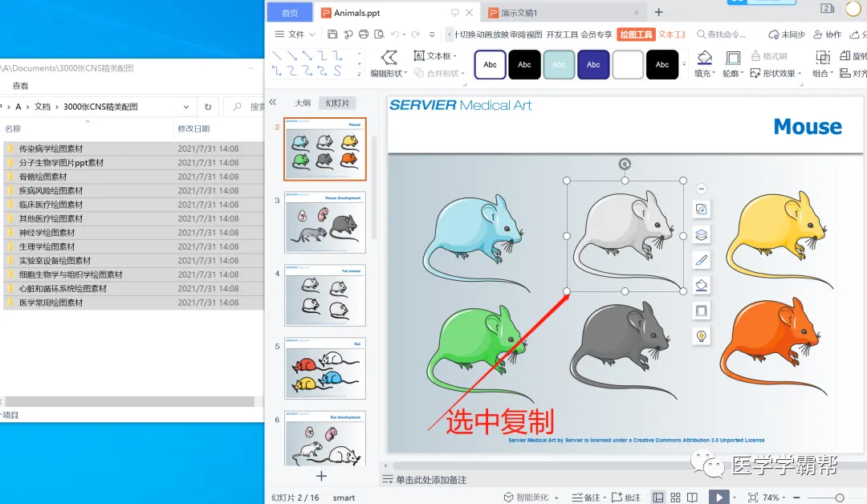867x504 pixels.
Task: Click the Print icon in quick toolbar
Action: 364,35
